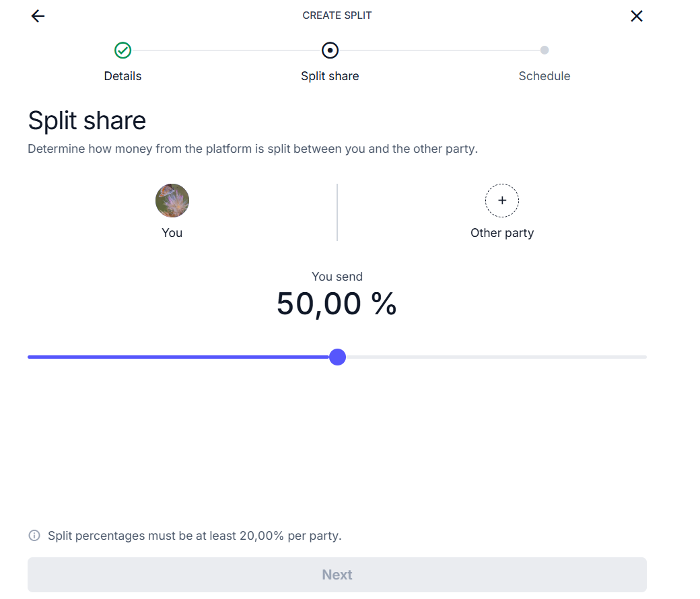Click the Details step label

click(x=123, y=76)
